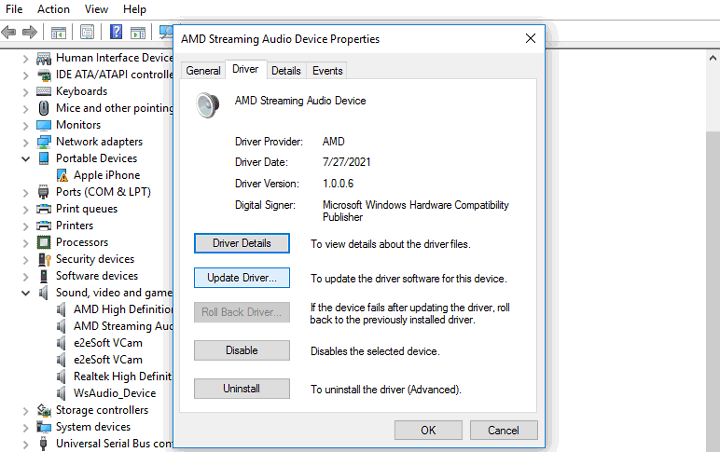Switch to the General tab
The height and width of the screenshot is (452, 720).
point(203,70)
